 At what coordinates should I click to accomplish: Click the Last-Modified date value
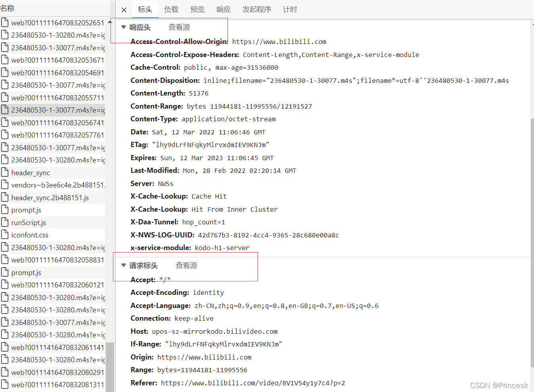tap(239, 170)
